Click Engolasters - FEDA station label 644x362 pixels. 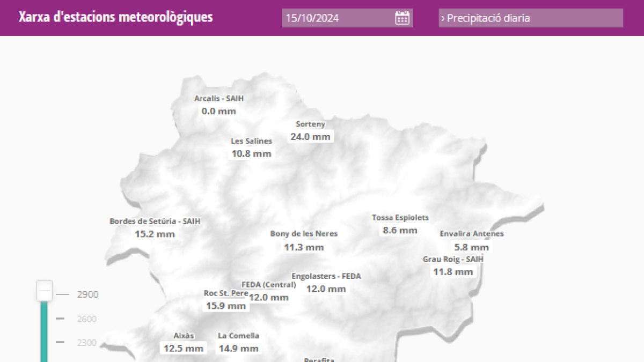[x=326, y=276]
